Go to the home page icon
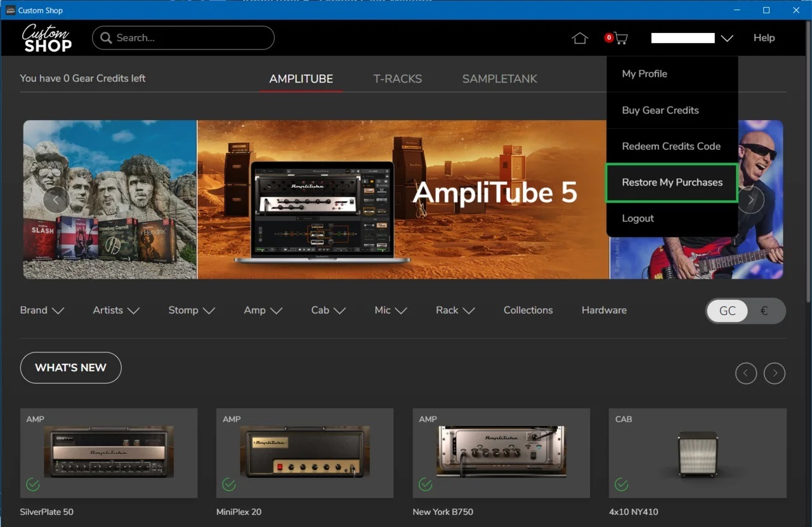 tap(580, 38)
